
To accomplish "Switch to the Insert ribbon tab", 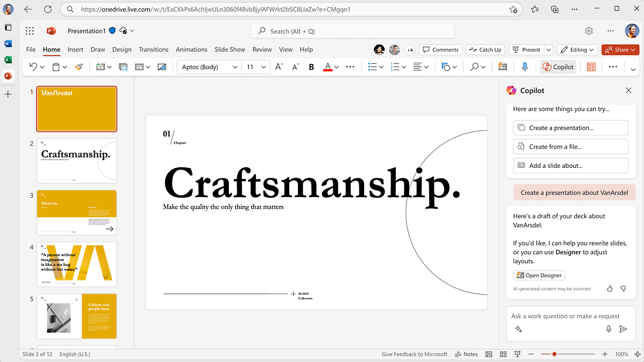I will click(x=75, y=50).
